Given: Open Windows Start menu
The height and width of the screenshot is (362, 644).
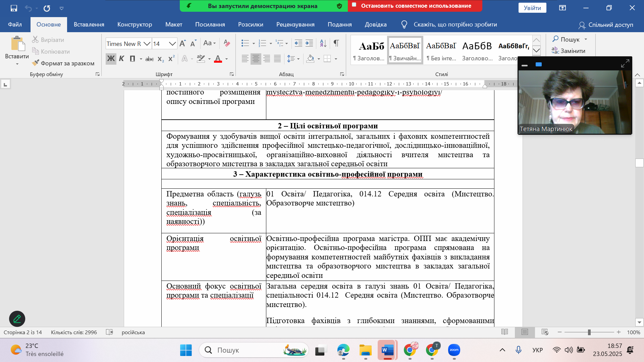Looking at the screenshot, I should pos(186,350).
